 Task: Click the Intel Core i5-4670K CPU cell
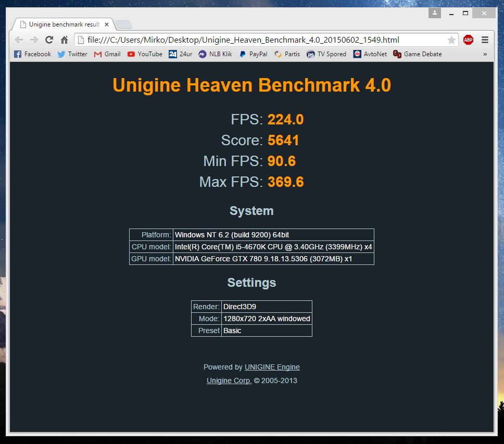273,247
